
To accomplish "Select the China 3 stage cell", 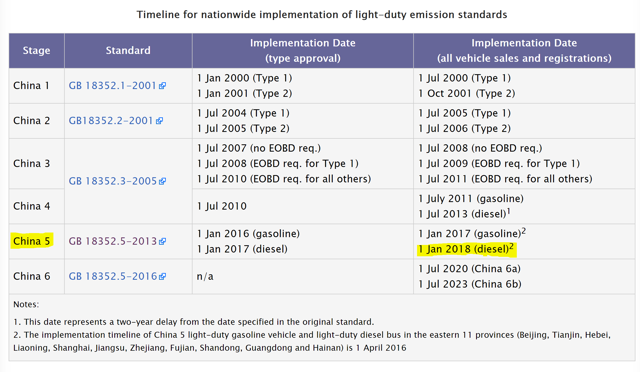I will (36, 163).
